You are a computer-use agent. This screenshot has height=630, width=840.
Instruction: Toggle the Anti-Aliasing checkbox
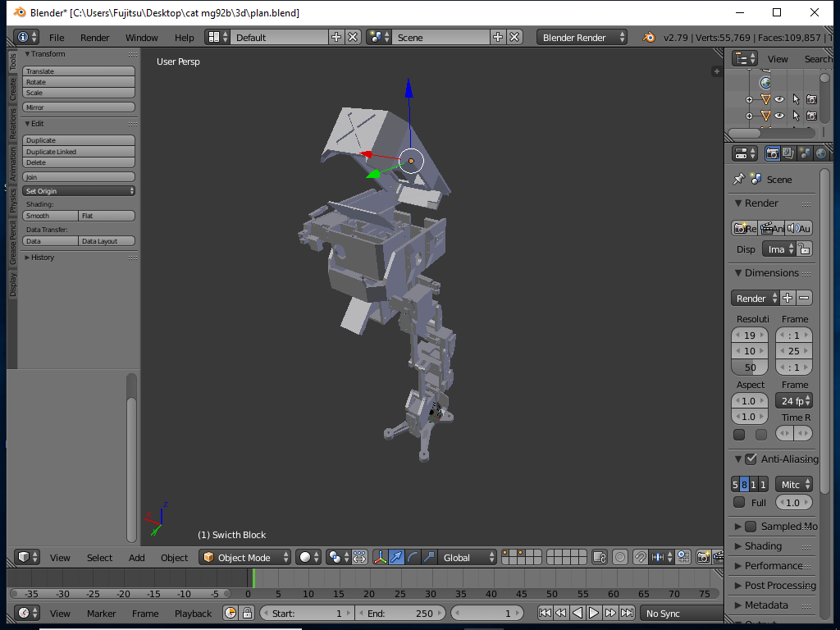coord(751,459)
